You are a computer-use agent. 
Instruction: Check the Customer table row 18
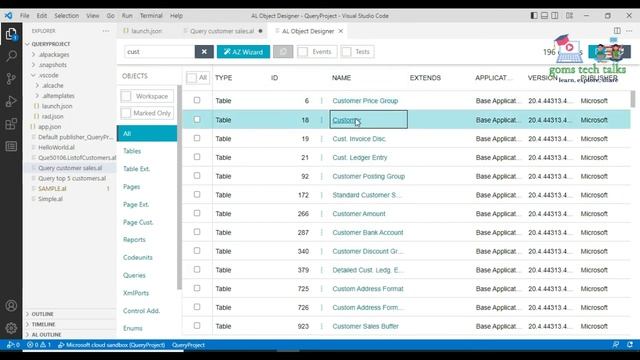(x=197, y=120)
